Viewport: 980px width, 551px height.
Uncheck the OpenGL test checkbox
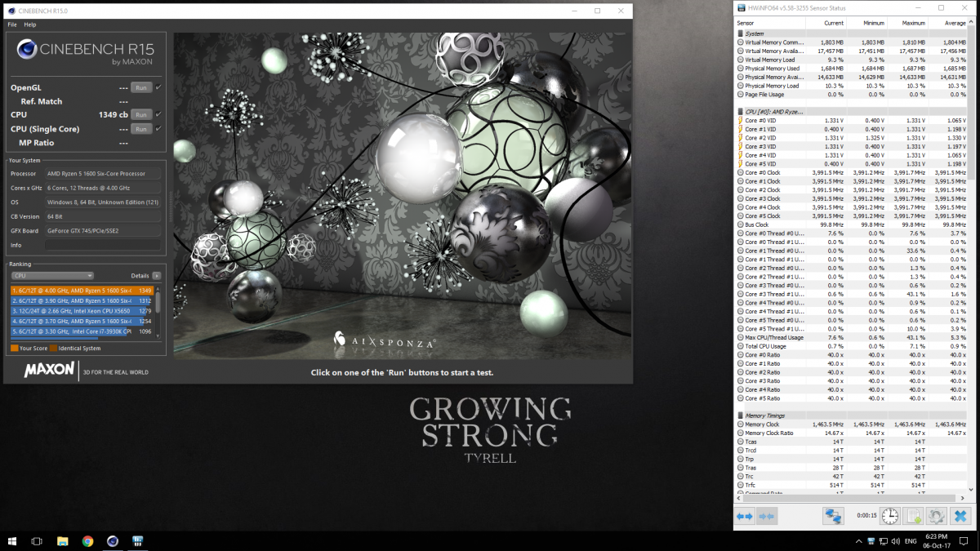(158, 87)
